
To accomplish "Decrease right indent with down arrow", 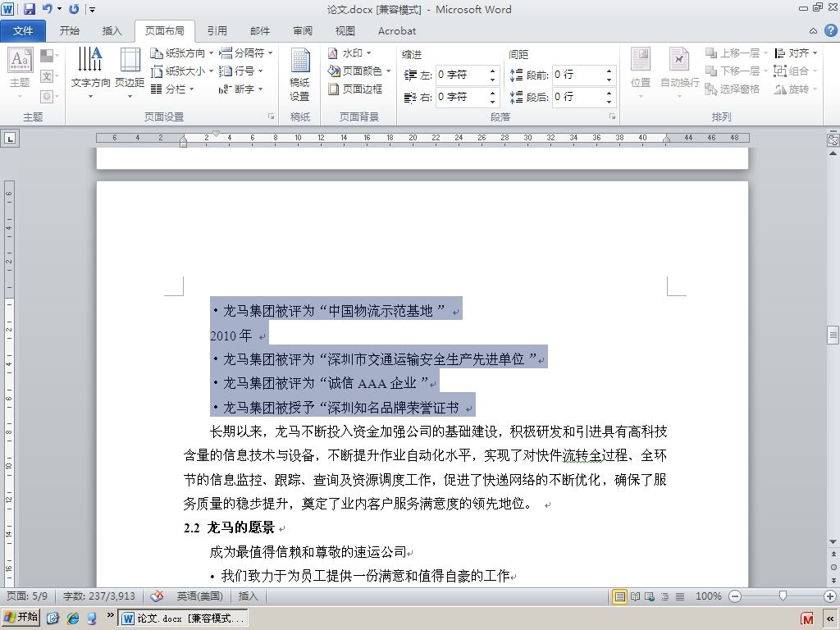I will tap(492, 102).
